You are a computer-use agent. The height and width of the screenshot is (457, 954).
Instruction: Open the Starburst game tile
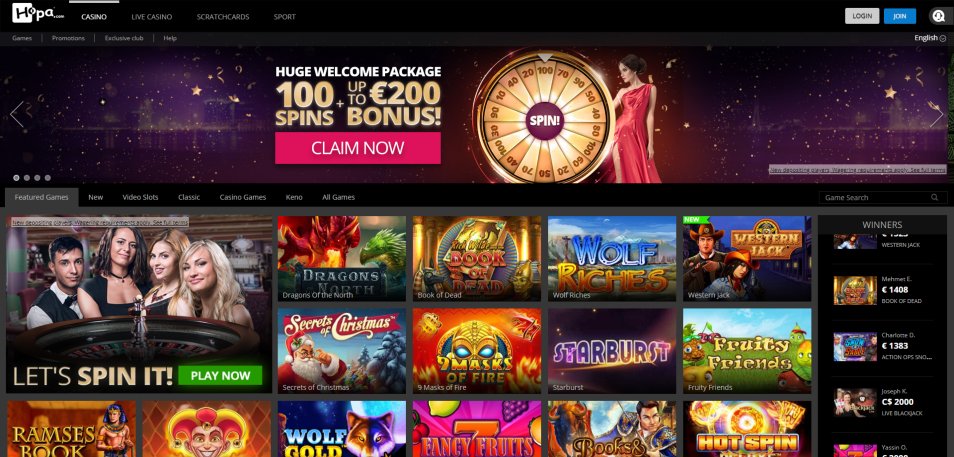pyautogui.click(x=612, y=351)
